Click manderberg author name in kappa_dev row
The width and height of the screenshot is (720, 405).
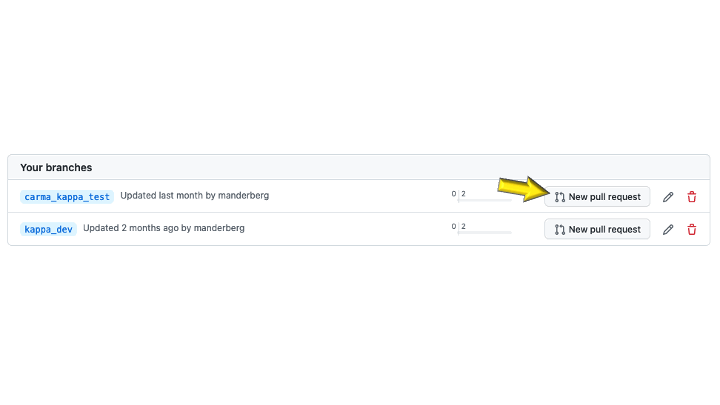(218, 228)
